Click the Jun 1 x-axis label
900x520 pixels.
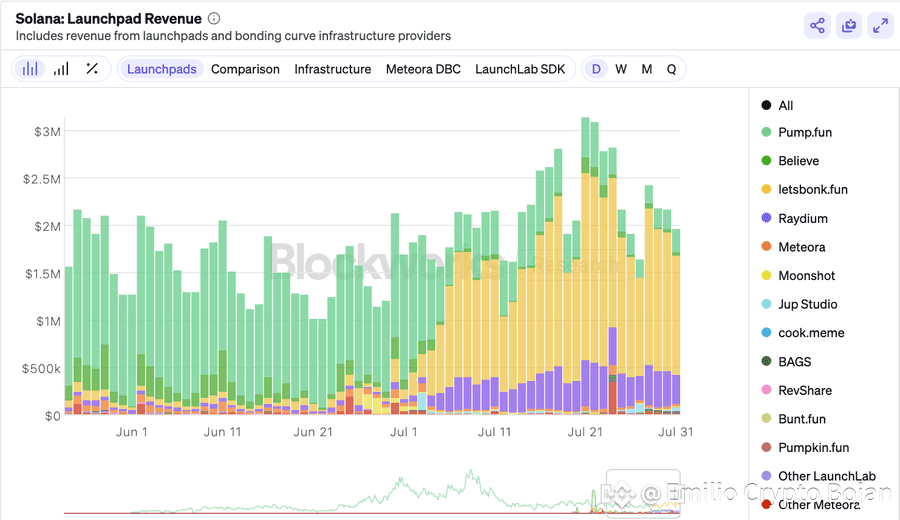(131, 432)
